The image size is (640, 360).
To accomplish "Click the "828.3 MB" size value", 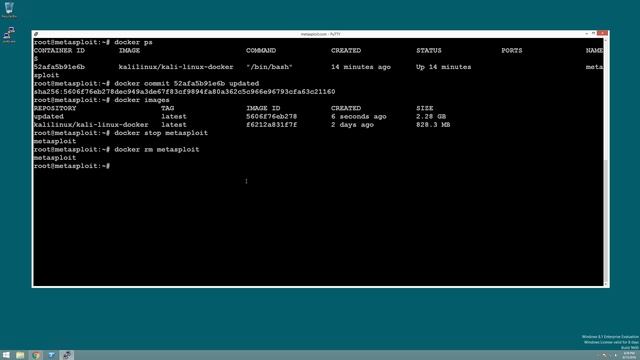I will (x=433, y=124).
